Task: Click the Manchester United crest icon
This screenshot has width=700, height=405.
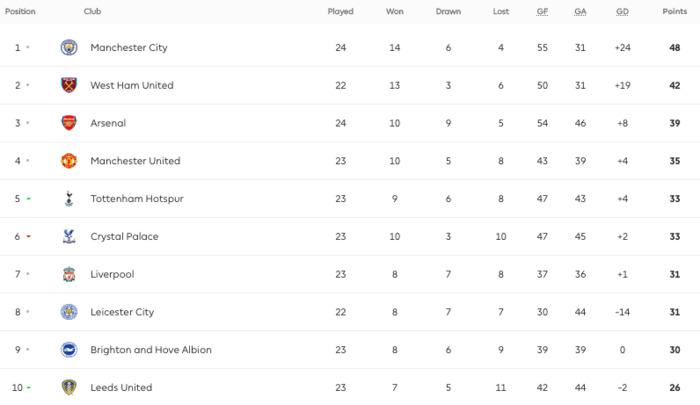Action: 69,161
